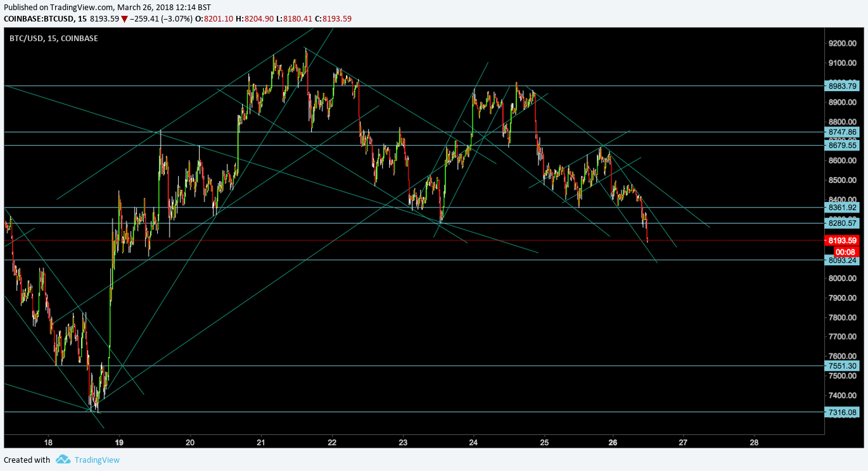Click the 8000.00 price axis tick
Viewport: 868px width, 471px height.
(x=843, y=279)
